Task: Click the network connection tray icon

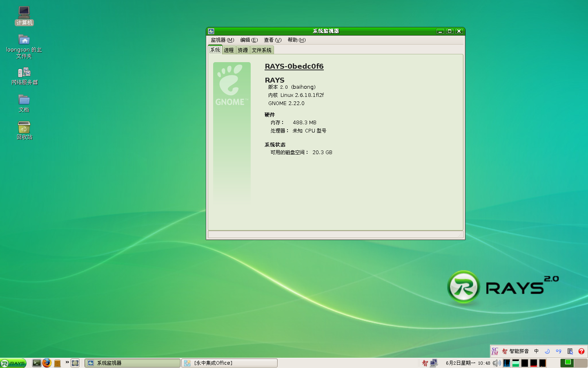Action: click(434, 363)
